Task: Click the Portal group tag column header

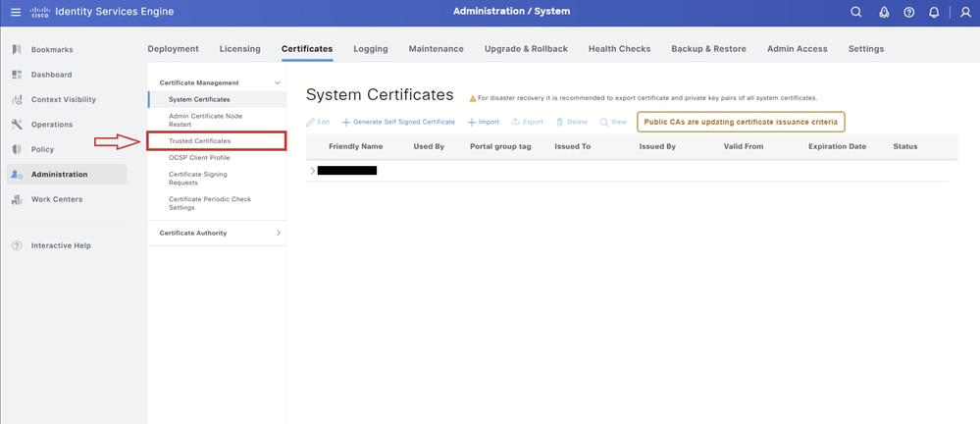Action: (500, 146)
